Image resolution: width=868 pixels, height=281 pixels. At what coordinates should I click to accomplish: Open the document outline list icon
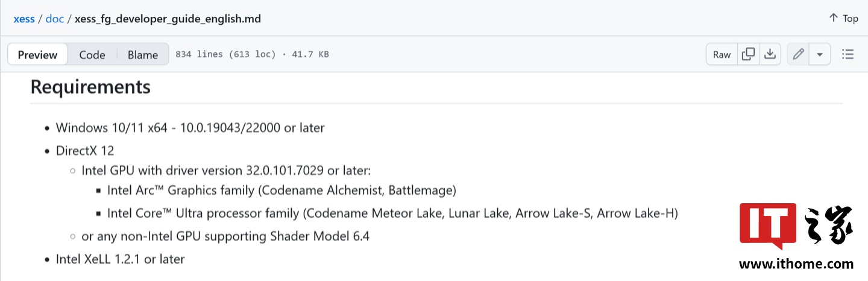848,54
